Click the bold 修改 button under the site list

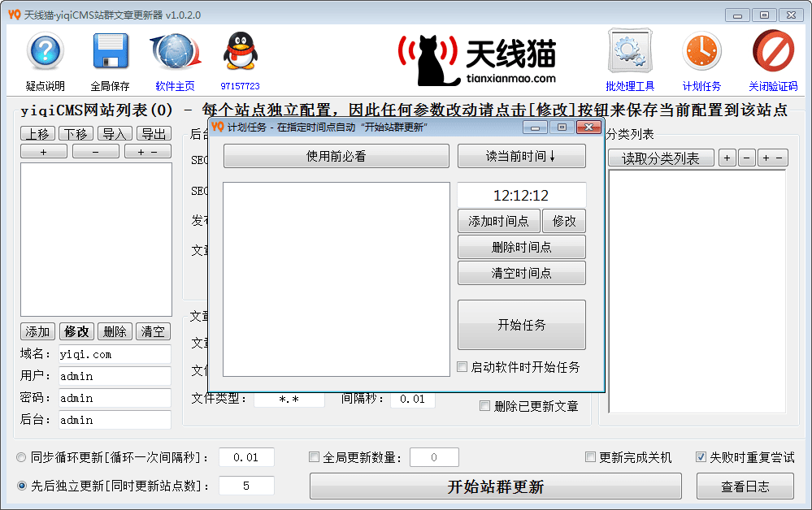point(76,331)
